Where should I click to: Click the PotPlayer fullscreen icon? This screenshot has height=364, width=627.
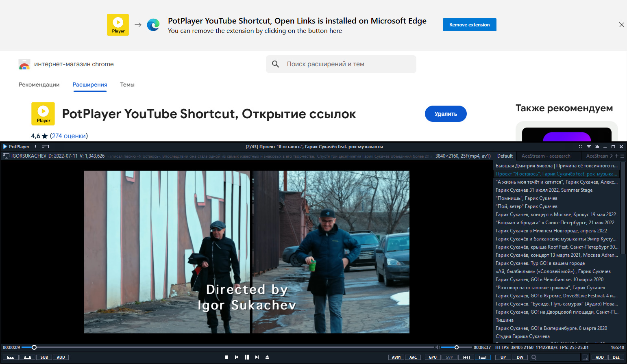pyautogui.click(x=580, y=147)
